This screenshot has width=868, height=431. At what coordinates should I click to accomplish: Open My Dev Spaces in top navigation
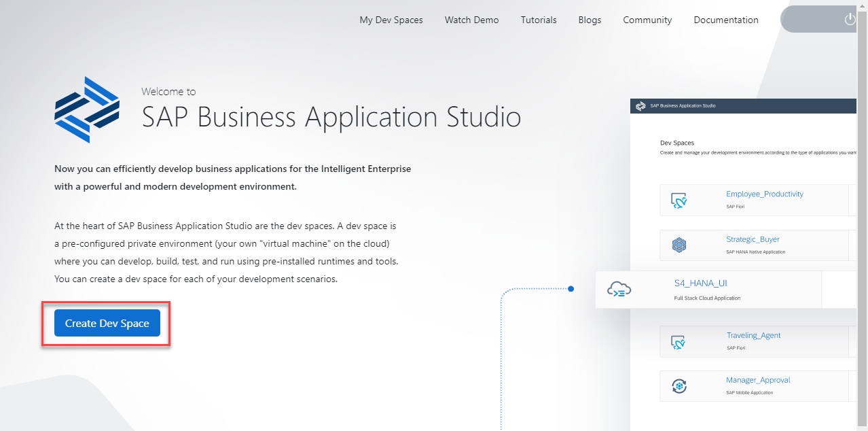(391, 20)
